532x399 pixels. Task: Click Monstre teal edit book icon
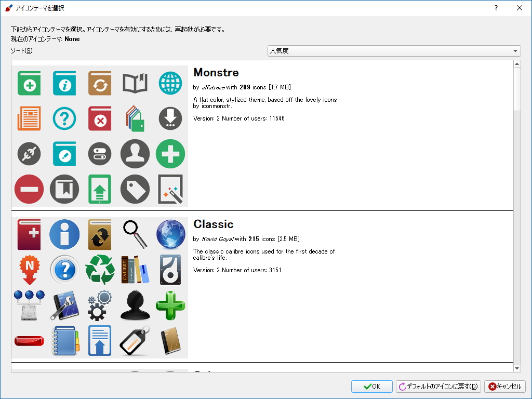click(x=64, y=154)
